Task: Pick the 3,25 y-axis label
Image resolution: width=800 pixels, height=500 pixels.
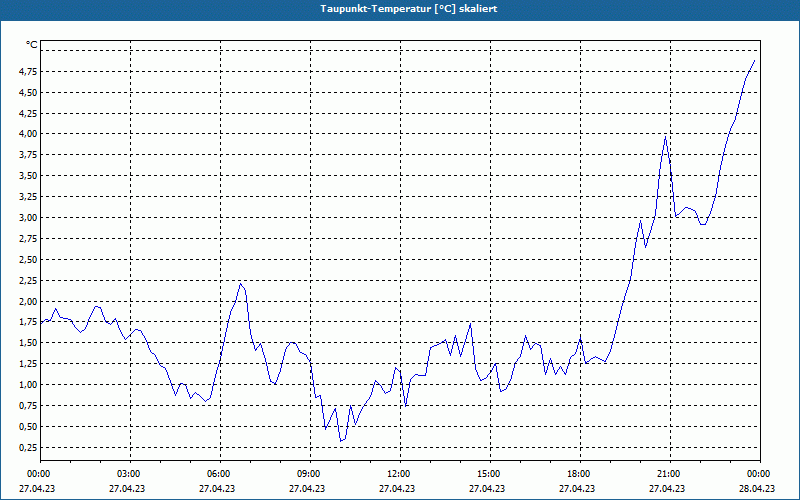Action: (28, 197)
